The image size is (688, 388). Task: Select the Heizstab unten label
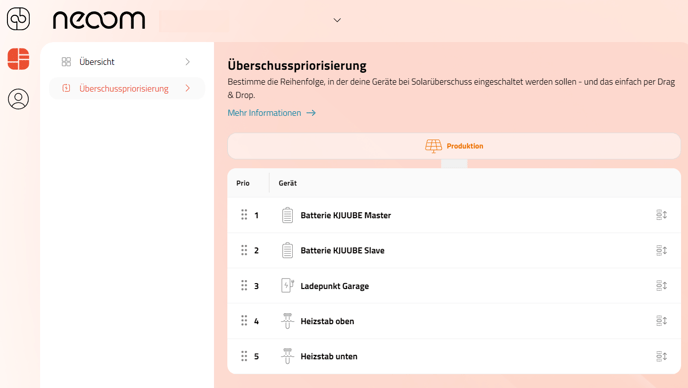click(329, 356)
